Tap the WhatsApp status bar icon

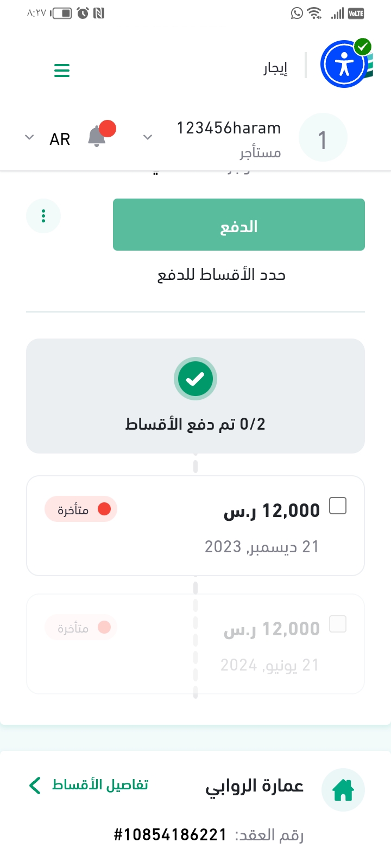coord(297,13)
